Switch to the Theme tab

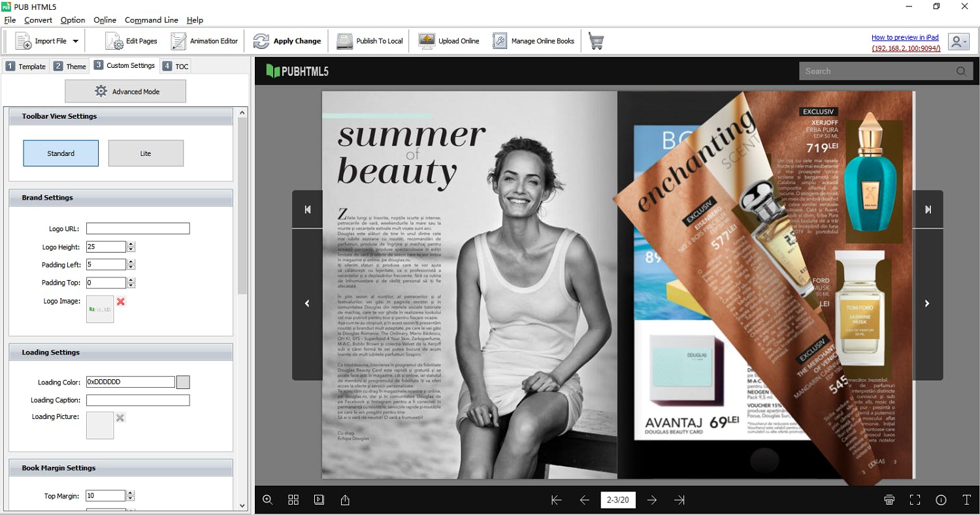pos(70,67)
